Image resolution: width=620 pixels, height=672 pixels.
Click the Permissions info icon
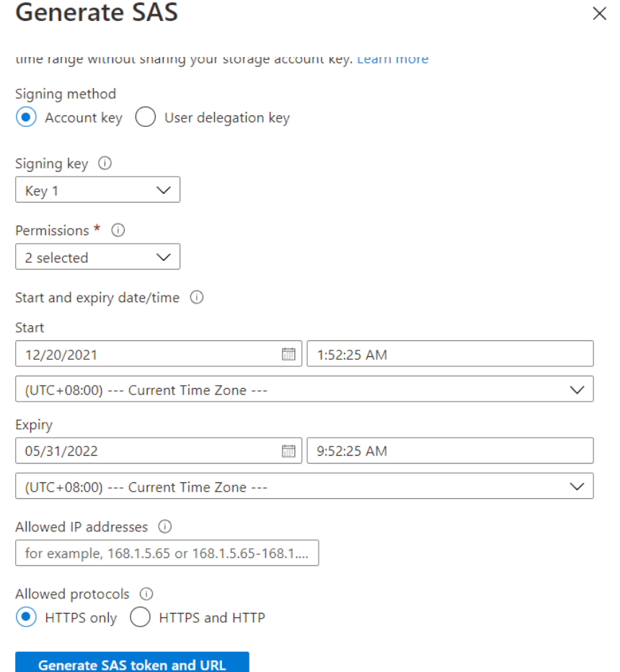pos(119,231)
